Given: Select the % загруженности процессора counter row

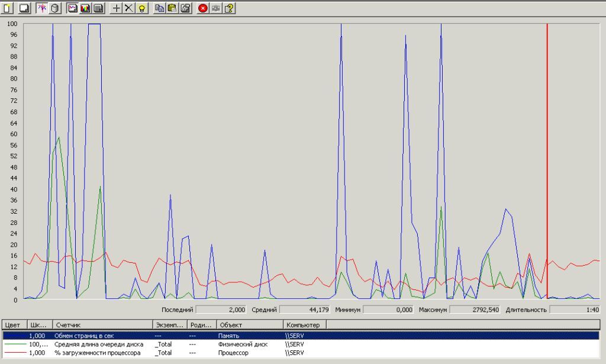Looking at the screenshot, I should point(97,353).
